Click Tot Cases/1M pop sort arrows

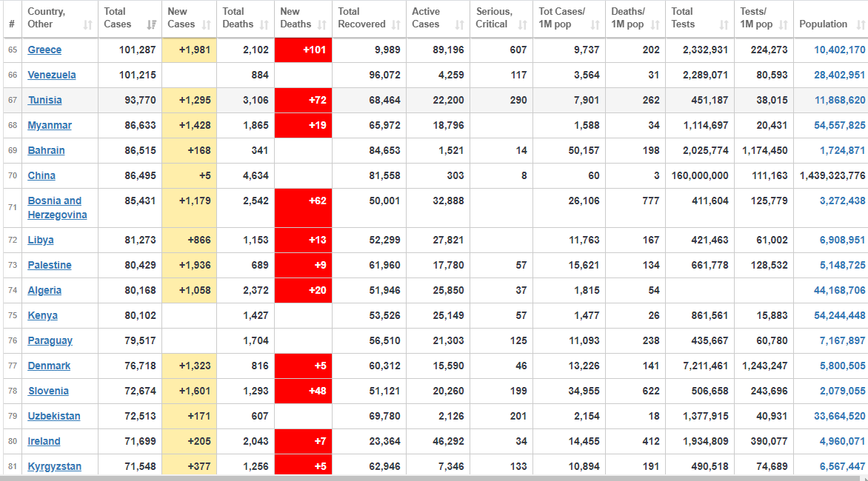[x=595, y=25]
